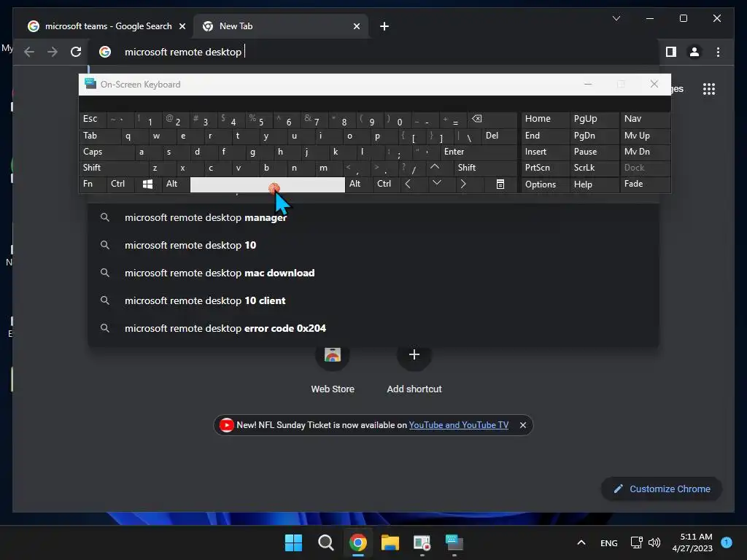The height and width of the screenshot is (560, 747).
Task: Toggle the left Ctrl key
Action: (120, 184)
